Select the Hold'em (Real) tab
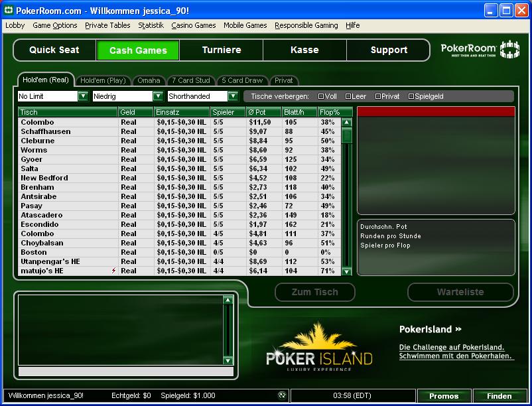Viewport: 532px width, 406px height. (46, 80)
